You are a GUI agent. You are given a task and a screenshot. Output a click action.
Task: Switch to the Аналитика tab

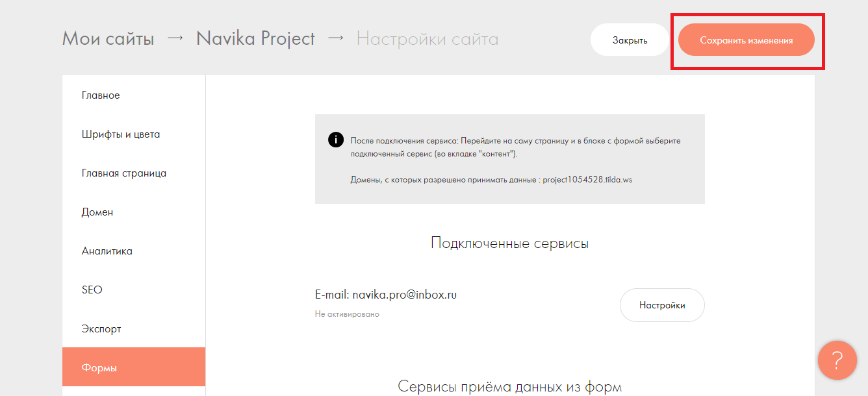[107, 251]
